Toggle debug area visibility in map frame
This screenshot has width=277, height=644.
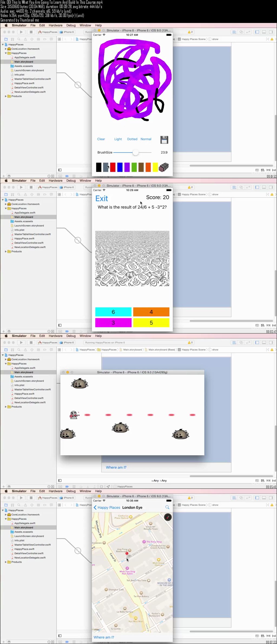pyautogui.click(x=264, y=498)
